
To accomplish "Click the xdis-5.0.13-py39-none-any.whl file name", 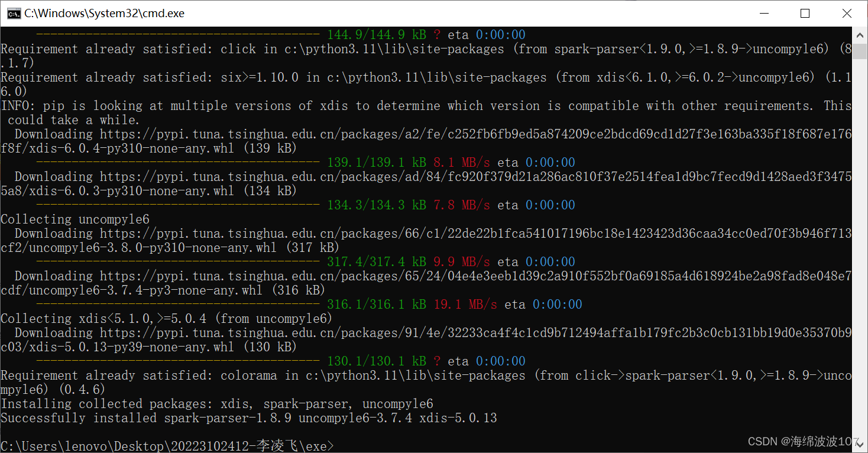I will click(132, 347).
